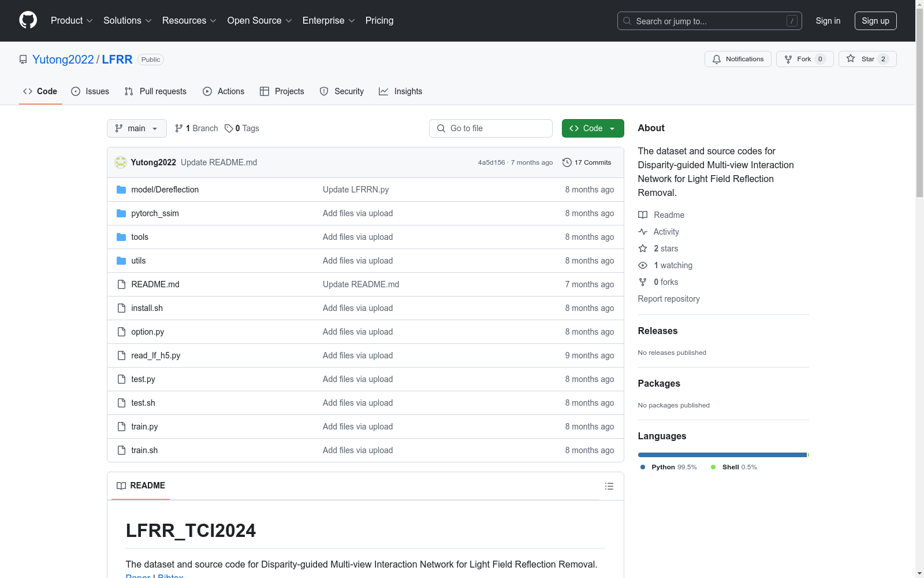
Task: Select the Code tab
Action: coord(40,91)
